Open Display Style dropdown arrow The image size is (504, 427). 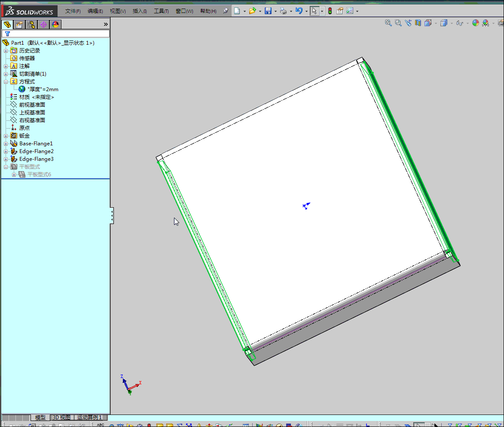pyautogui.click(x=452, y=23)
